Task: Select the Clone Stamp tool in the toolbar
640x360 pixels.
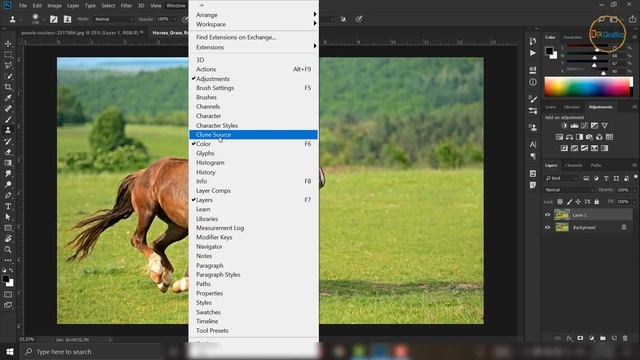Action: 8,130
